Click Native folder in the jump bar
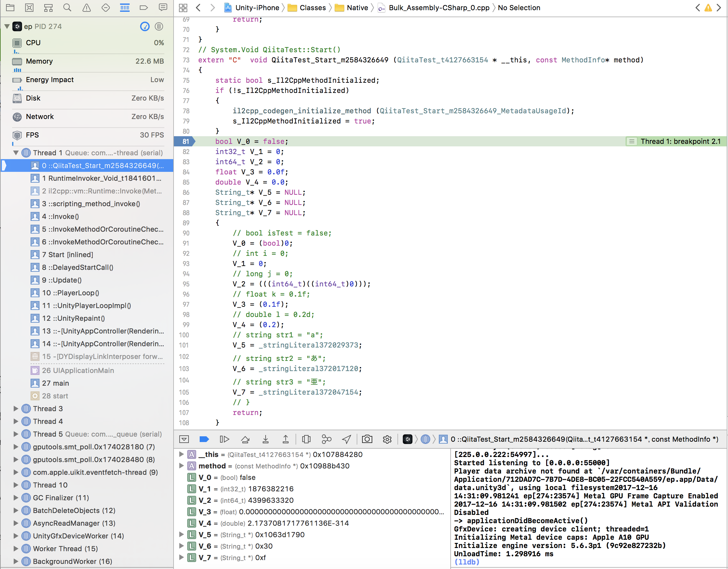The height and width of the screenshot is (569, 728). [352, 8]
